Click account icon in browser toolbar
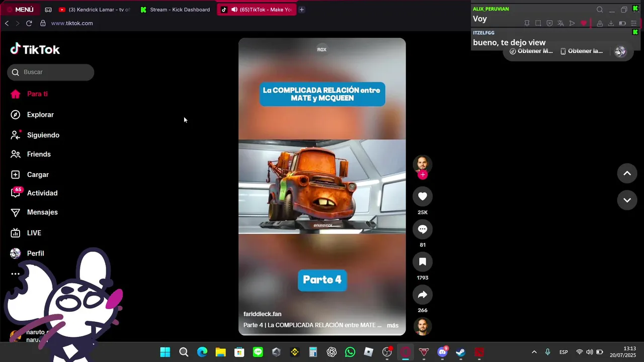The height and width of the screenshot is (362, 644). pos(600,23)
